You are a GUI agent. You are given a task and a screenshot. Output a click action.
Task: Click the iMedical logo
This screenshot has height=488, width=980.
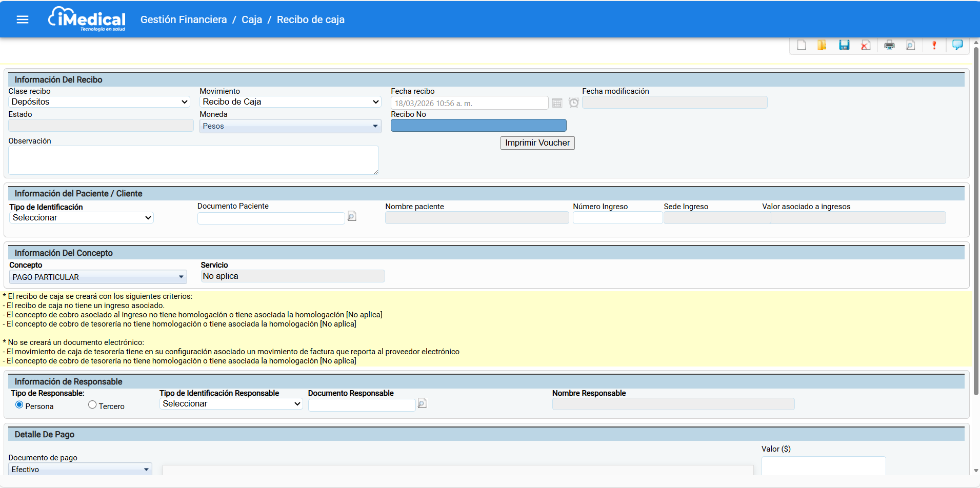(x=87, y=19)
